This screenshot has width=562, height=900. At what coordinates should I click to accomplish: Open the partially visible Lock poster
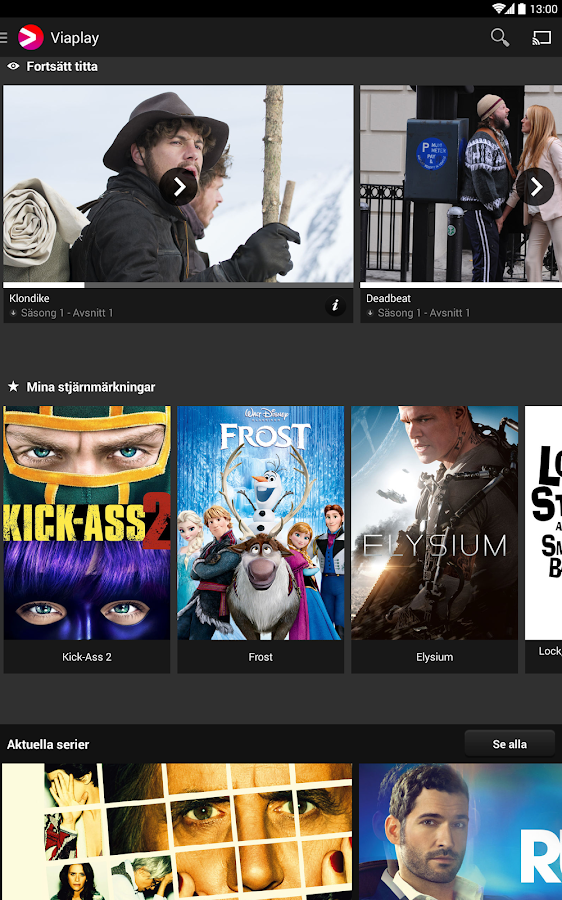[544, 523]
